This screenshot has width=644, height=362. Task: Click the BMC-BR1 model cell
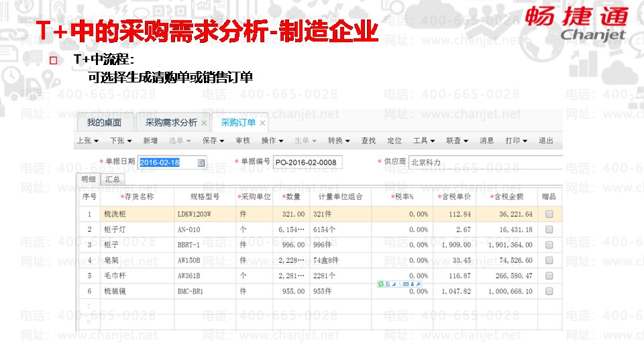pyautogui.click(x=205, y=291)
